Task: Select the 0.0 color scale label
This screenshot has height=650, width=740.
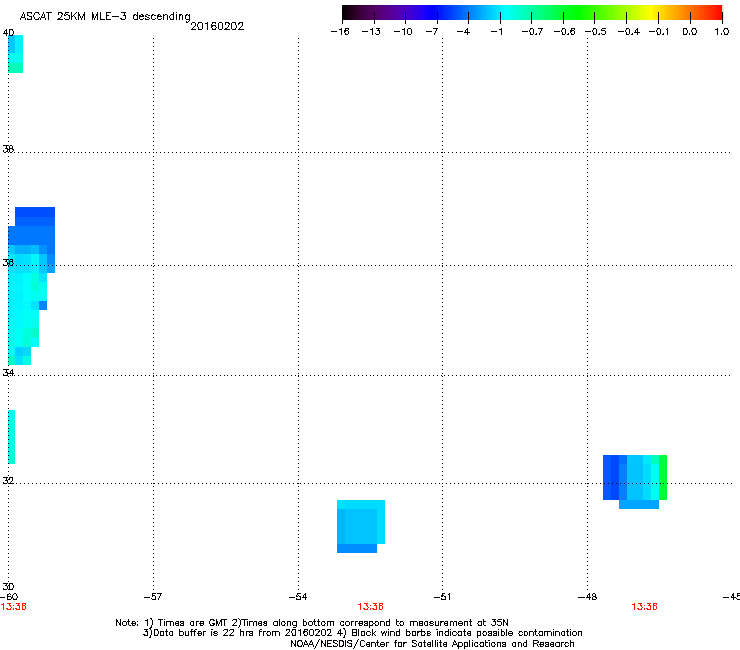Action: coord(690,32)
